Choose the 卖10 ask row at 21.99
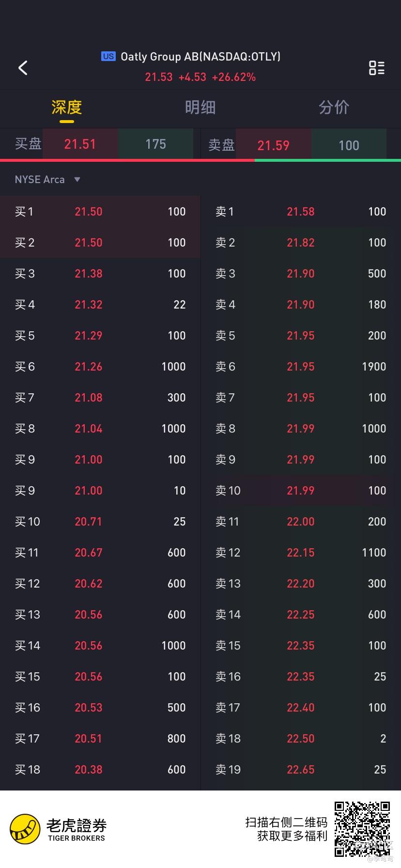The height and width of the screenshot is (868, 401). (301, 491)
